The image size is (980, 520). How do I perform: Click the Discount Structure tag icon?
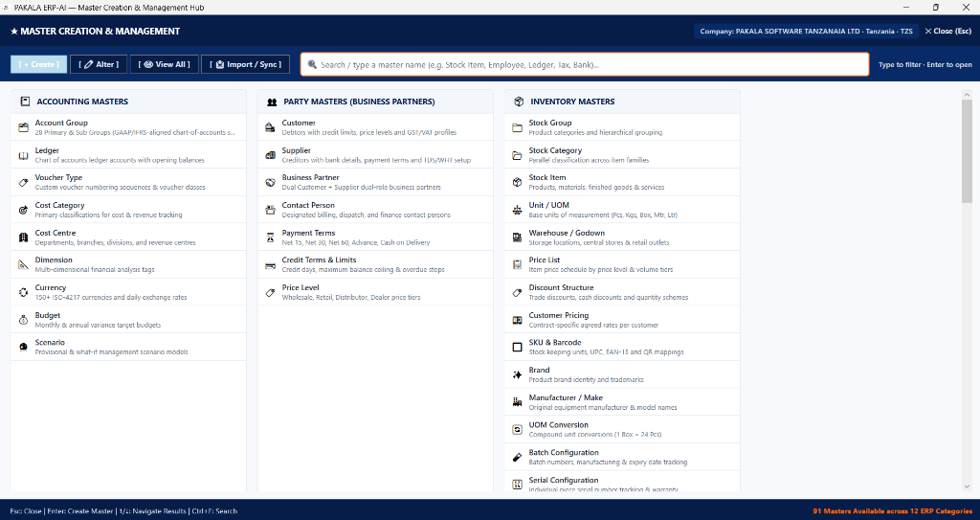coord(517,292)
